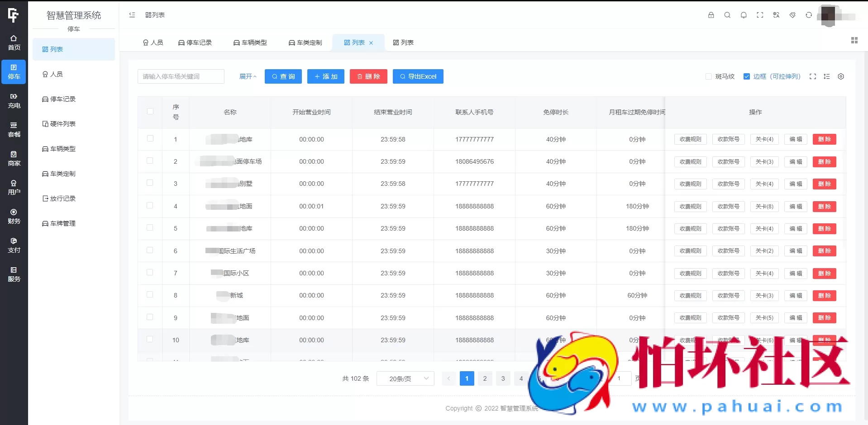Switch to the 停车记录 tab

[195, 42]
